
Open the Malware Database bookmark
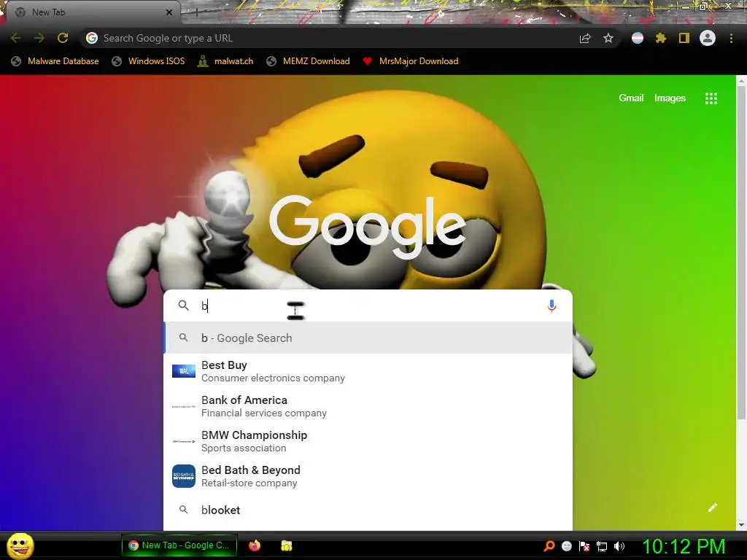click(55, 61)
